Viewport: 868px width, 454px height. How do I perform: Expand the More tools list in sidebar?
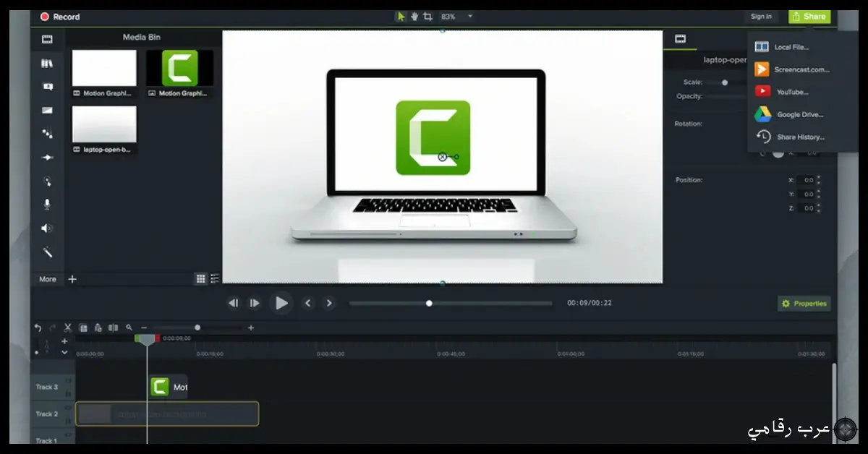(x=48, y=279)
